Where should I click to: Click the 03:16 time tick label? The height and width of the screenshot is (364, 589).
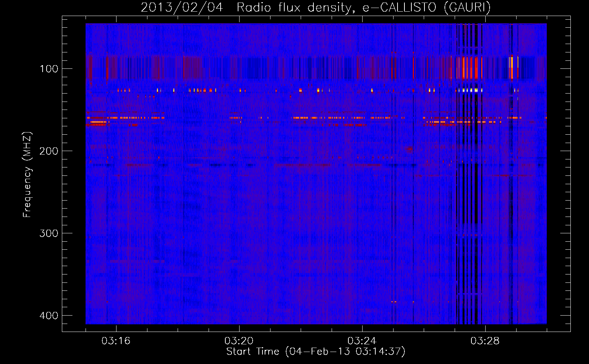click(x=116, y=341)
